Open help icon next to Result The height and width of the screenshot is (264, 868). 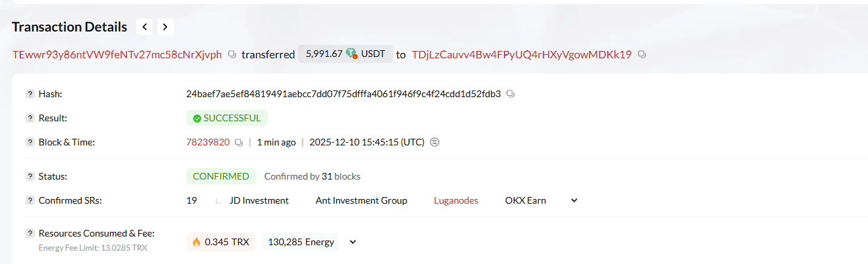[30, 118]
